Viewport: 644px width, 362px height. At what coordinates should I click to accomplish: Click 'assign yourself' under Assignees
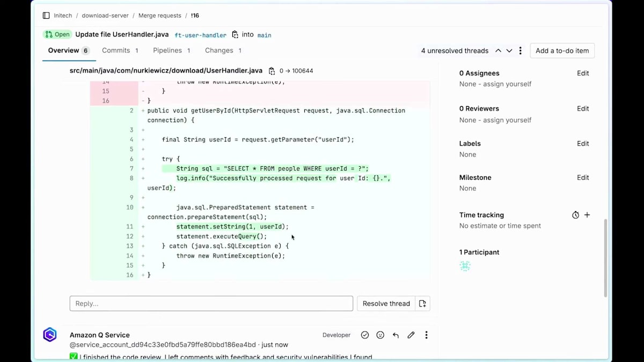[x=507, y=84]
